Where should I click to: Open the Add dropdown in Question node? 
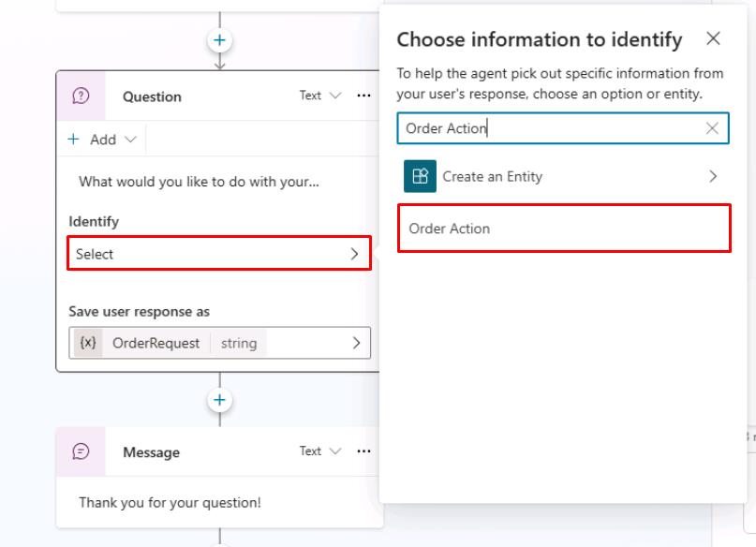(x=102, y=140)
